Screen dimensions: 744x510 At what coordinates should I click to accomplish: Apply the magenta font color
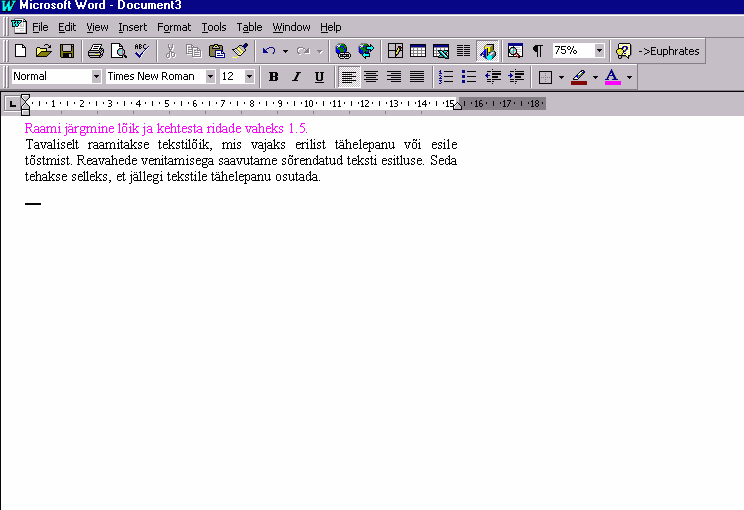tap(612, 77)
